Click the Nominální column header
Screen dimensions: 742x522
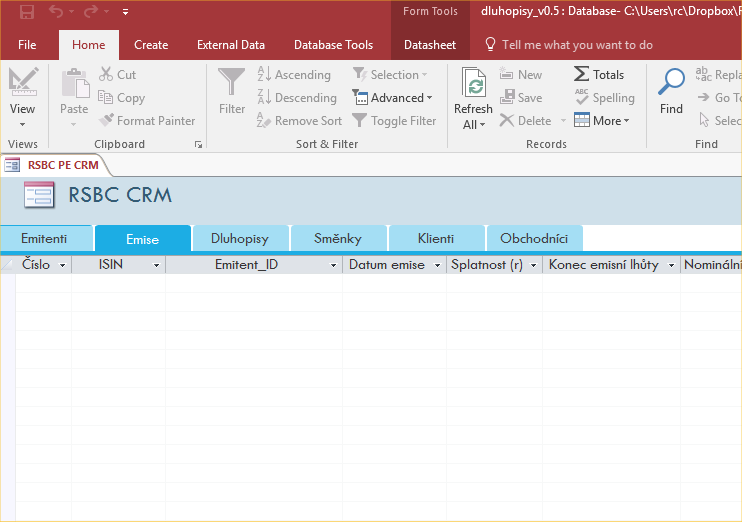(x=711, y=265)
